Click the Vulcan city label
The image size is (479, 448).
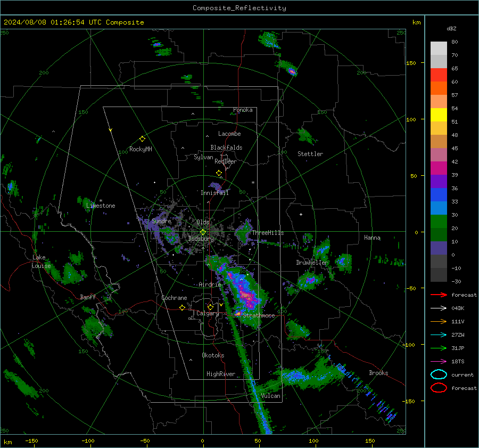tap(270, 396)
